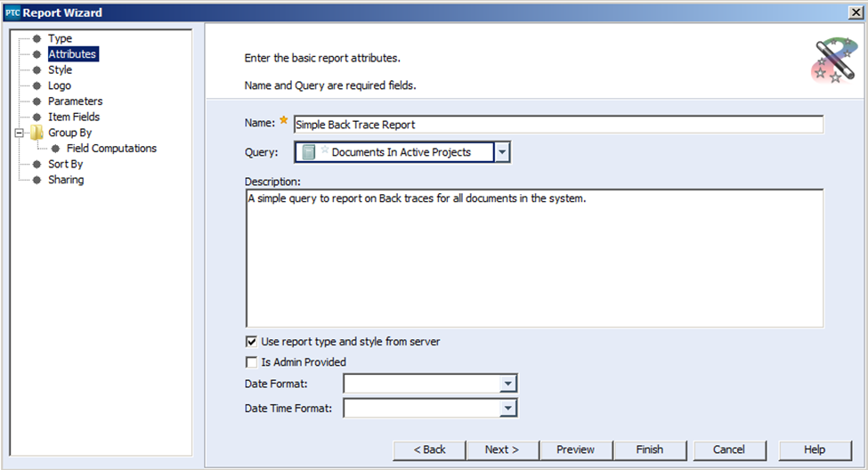868x470 pixels.
Task: Click the bullet icon next to Sharing
Action: [x=37, y=180]
